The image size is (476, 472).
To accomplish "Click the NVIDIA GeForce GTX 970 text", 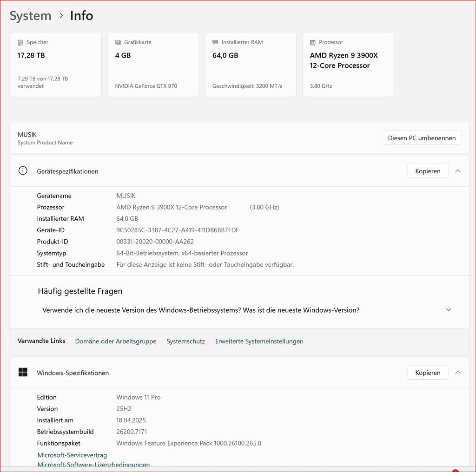I will [x=146, y=86].
